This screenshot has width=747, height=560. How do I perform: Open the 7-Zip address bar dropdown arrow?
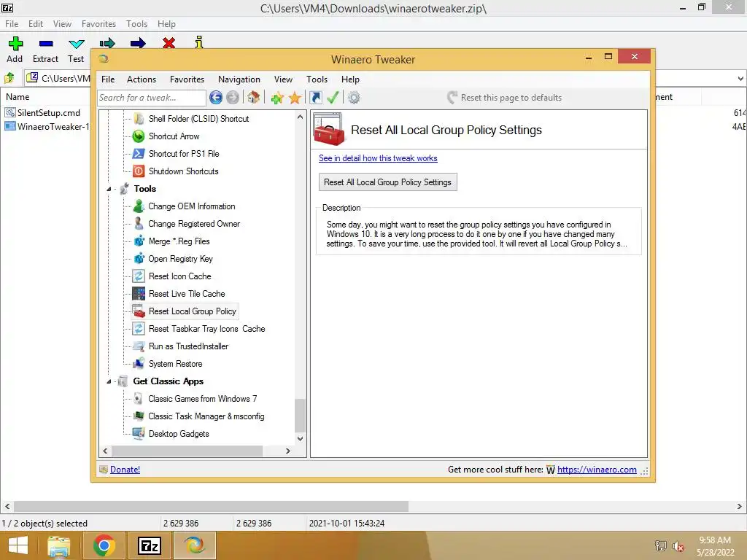pos(740,79)
